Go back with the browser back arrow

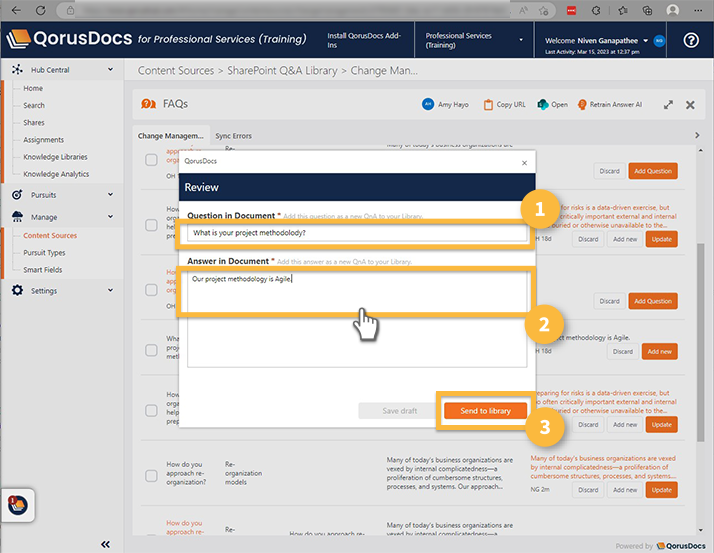tap(16, 10)
